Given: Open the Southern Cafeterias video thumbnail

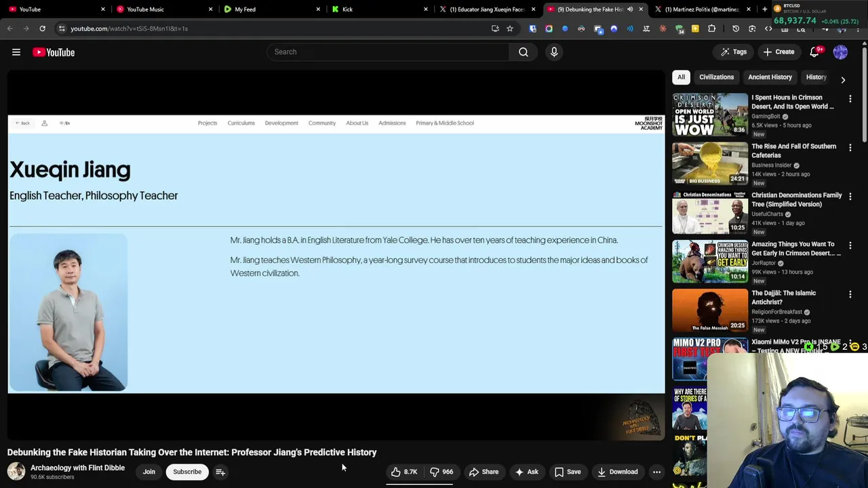Looking at the screenshot, I should (710, 163).
